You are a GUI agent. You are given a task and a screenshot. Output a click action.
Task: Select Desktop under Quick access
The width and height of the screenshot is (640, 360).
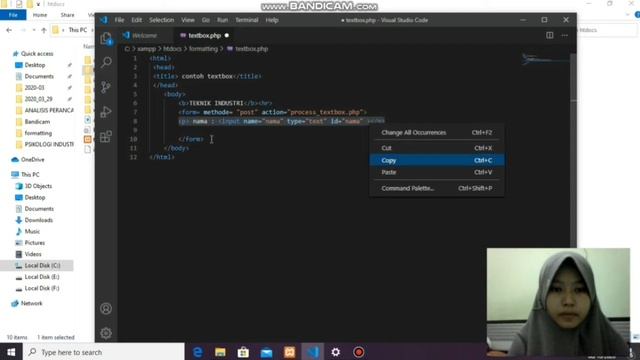point(35,65)
